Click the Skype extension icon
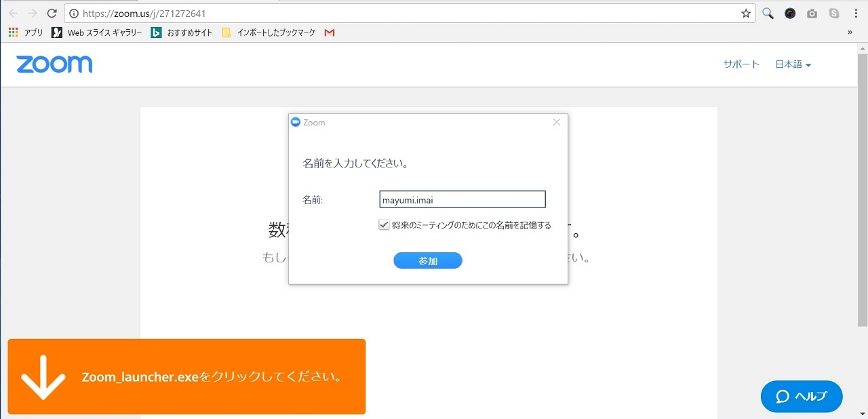 [833, 14]
